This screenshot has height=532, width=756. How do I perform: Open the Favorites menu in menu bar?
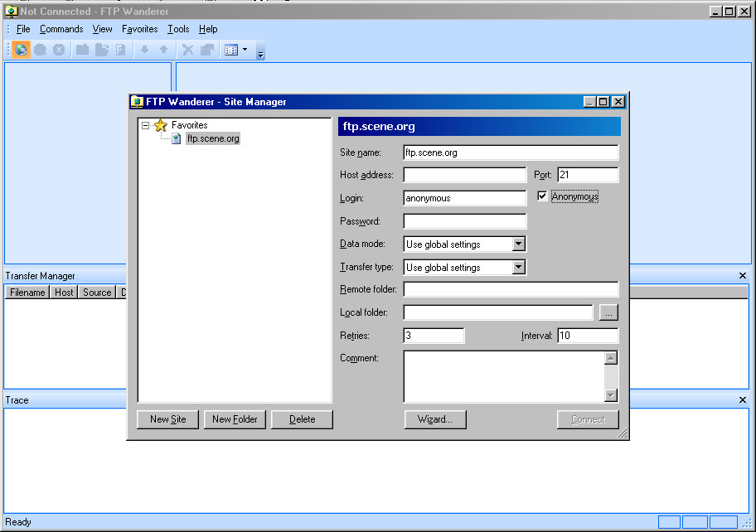coord(139,29)
